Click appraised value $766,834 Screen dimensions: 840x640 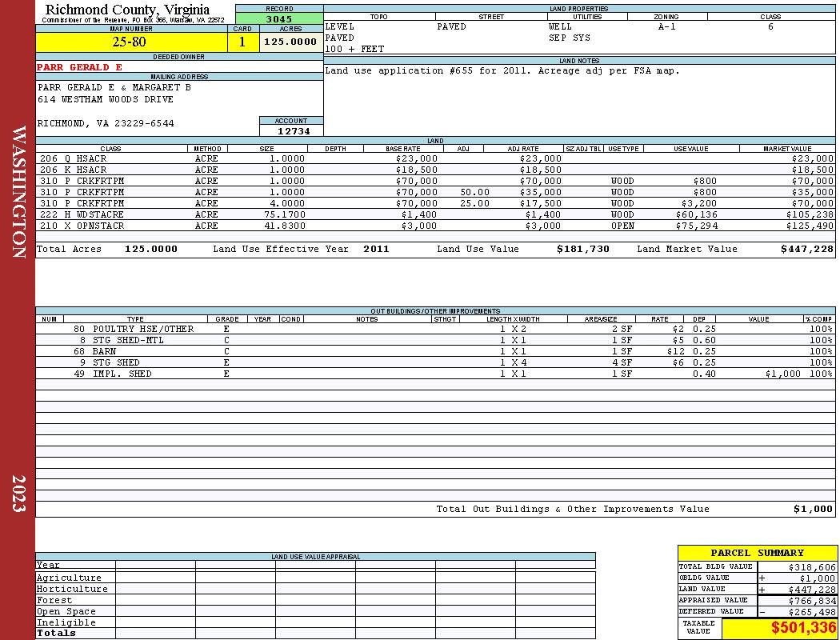pos(812,600)
